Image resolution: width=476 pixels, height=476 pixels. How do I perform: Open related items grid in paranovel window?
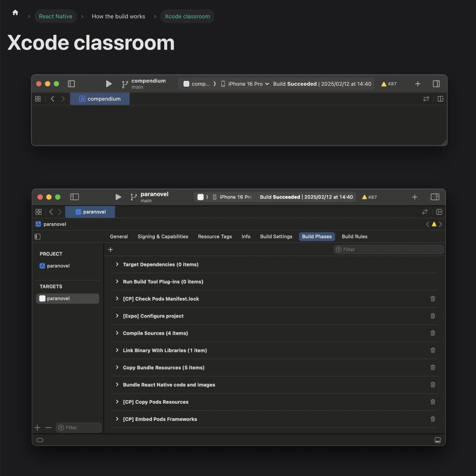[x=39, y=212]
